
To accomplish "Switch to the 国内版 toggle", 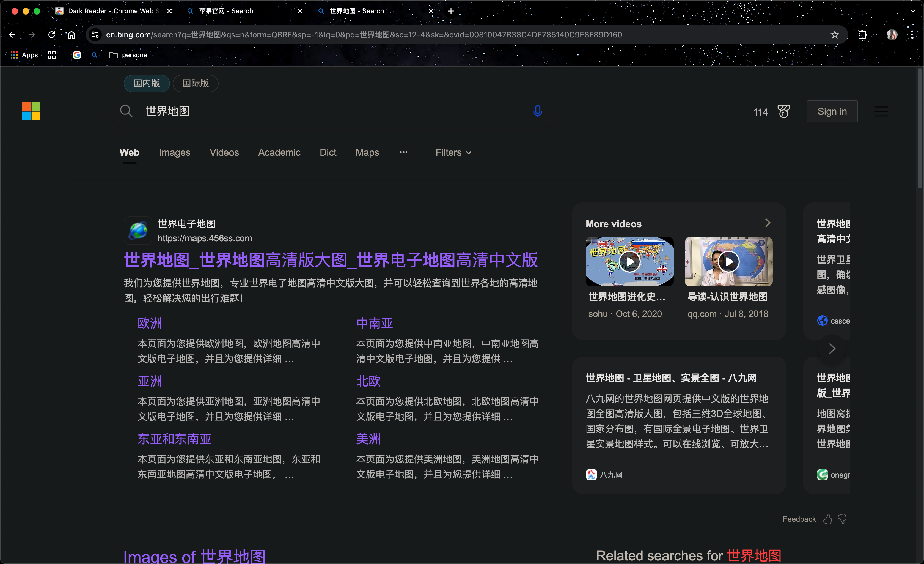I will [x=147, y=83].
